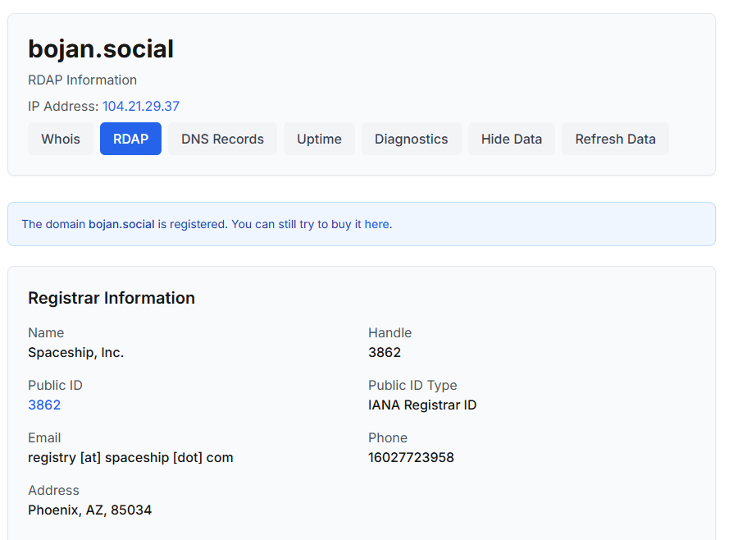The image size is (756, 540).
Task: Follow the 'here' link to buy domain
Action: (376, 224)
